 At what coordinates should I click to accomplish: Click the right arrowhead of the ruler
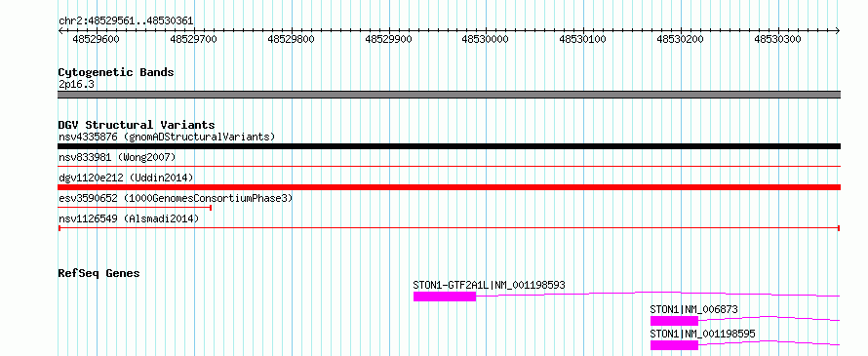click(838, 31)
